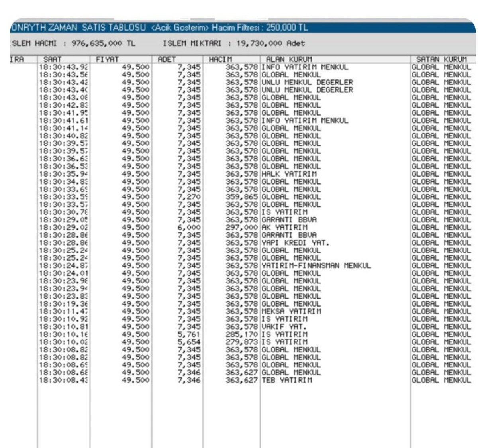This screenshot has width=486, height=448.
Task: Select the ADET column header
Action: coord(177,59)
